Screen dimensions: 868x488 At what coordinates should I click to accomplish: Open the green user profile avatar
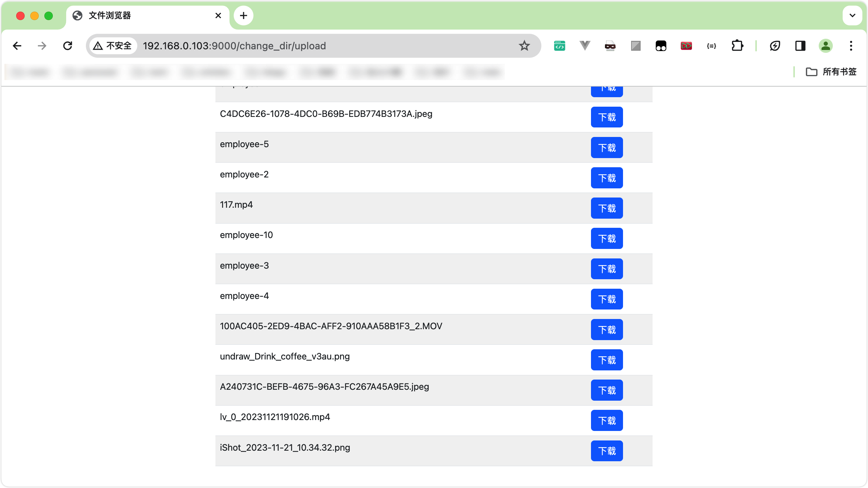tap(825, 46)
